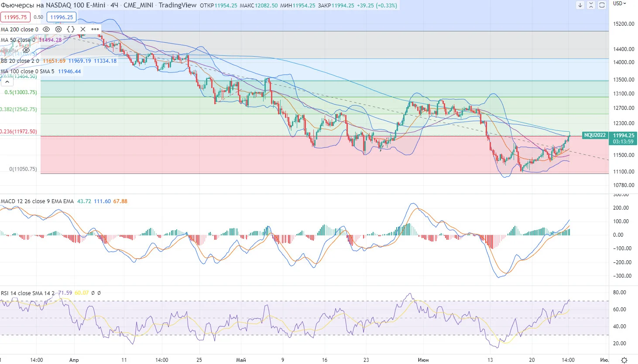Open the USD currency dropdown
The image size is (638, 364).
pos(619,3)
